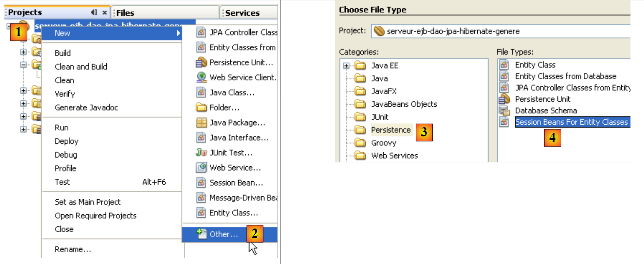The height and width of the screenshot is (264, 644).
Task: Click the Java Package icon
Action: click(201, 122)
